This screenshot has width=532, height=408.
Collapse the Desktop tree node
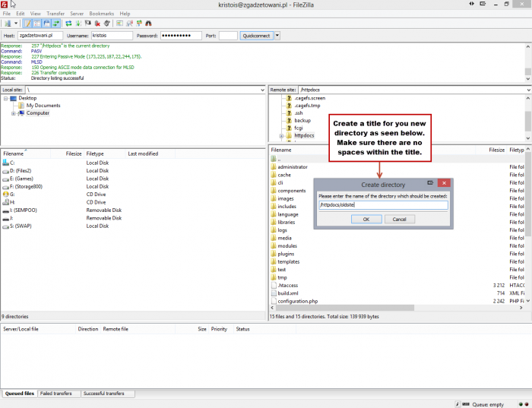click(5, 98)
